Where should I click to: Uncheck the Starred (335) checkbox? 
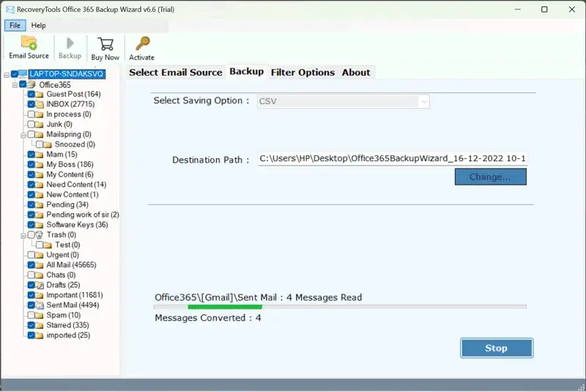[31, 325]
